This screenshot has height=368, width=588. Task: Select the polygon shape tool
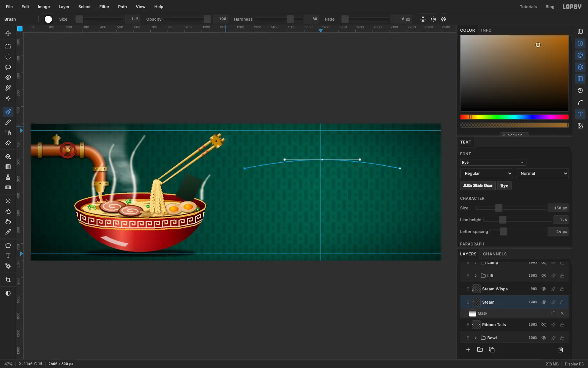(8, 245)
